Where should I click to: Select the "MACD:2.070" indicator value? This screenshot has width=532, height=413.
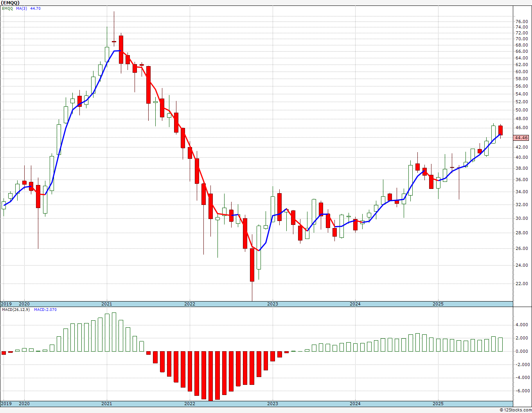point(45,309)
